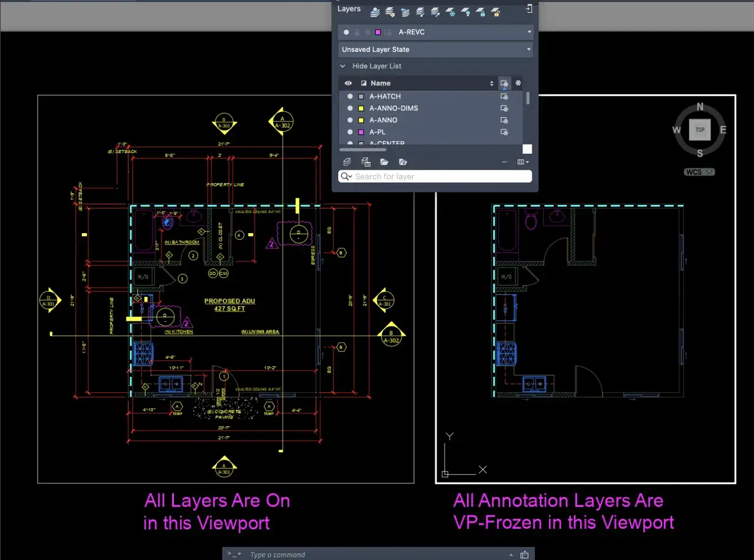This screenshot has width=754, height=560.
Task: Open the WCS coordinate system dropdown
Action: point(699,172)
